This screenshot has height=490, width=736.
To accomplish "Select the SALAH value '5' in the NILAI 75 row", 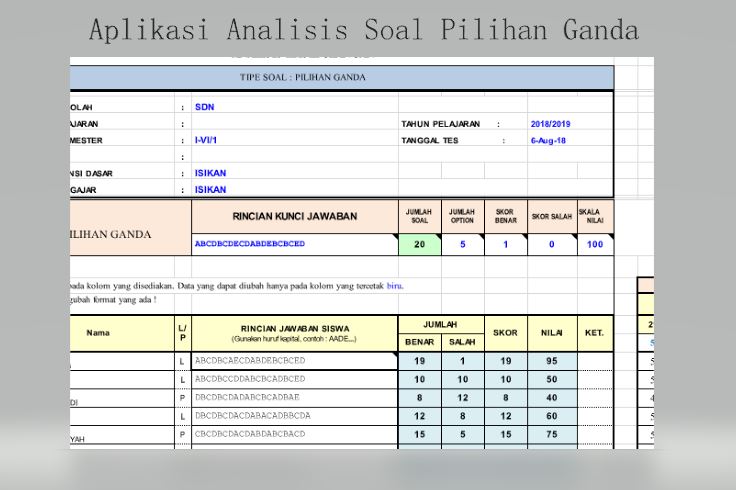I will [x=462, y=434].
